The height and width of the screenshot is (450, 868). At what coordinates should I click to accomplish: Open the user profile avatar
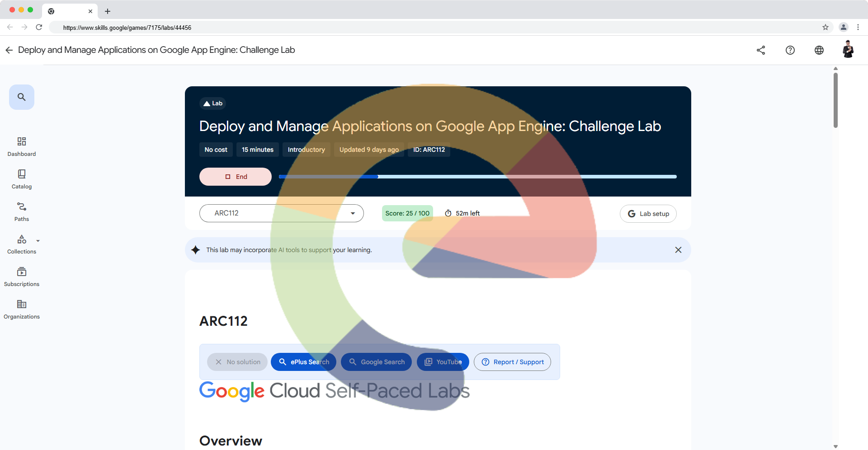click(848, 50)
